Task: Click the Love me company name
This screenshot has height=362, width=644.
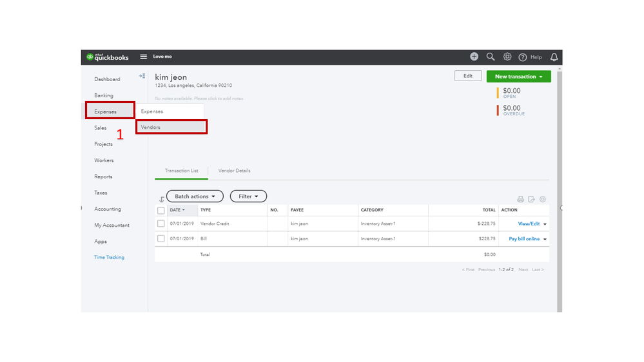Action: click(x=162, y=57)
